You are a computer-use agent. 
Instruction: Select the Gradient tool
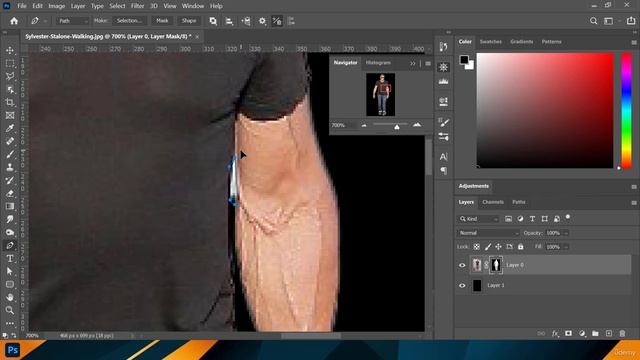tap(10, 206)
